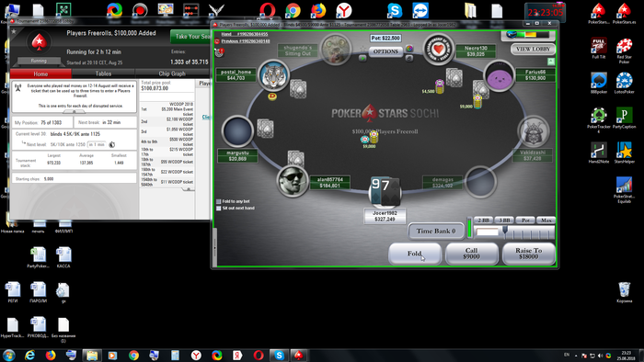Image resolution: width=644 pixels, height=362 pixels.
Task: Enable Sit out next hand checkbox
Action: (219, 209)
